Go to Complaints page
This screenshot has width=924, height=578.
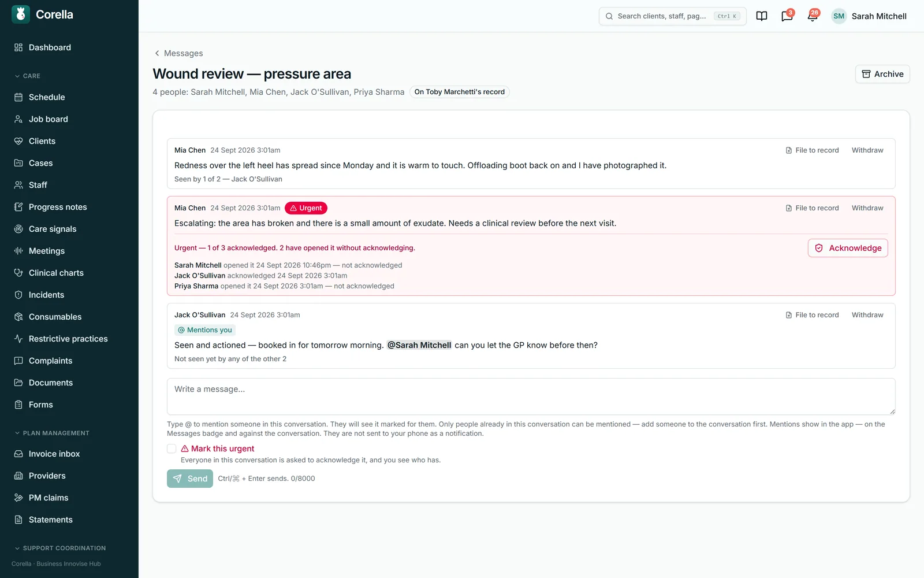pos(69,361)
